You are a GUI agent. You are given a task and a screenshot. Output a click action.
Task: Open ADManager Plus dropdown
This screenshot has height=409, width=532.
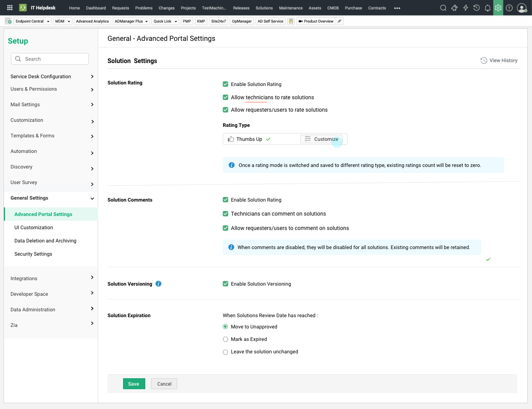tap(131, 21)
